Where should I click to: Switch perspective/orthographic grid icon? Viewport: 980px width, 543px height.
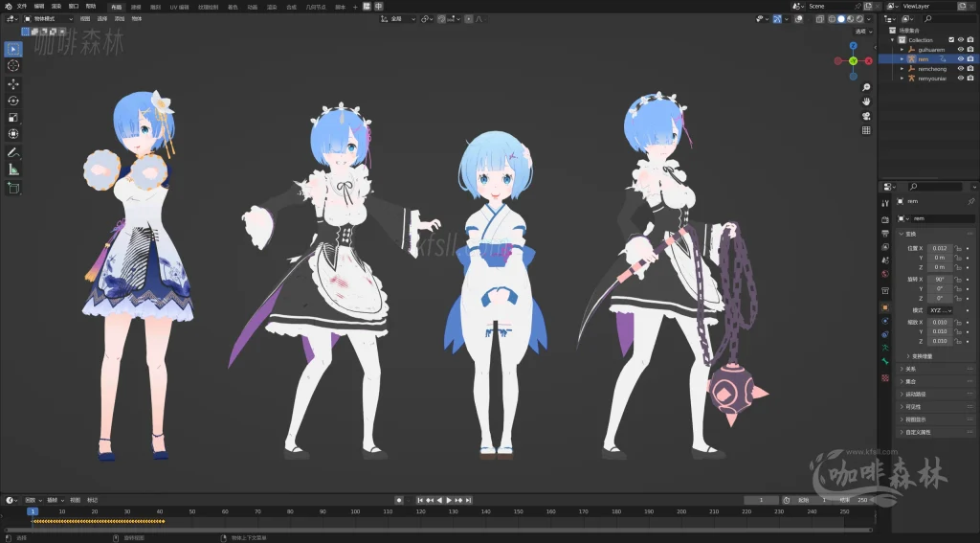point(866,130)
